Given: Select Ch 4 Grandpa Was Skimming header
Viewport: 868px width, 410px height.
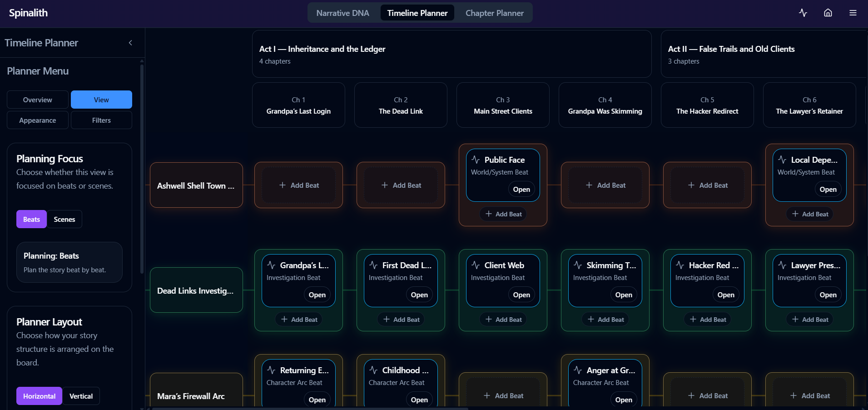Looking at the screenshot, I should point(605,105).
